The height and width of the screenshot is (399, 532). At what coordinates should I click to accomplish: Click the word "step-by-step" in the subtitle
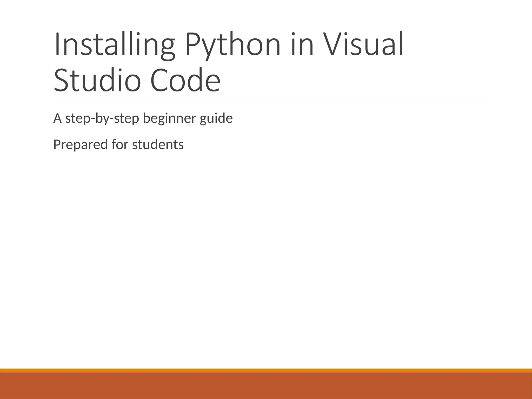coord(102,119)
